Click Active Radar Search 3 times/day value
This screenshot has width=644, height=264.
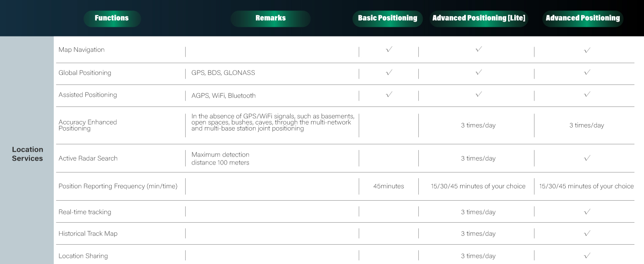tap(478, 158)
